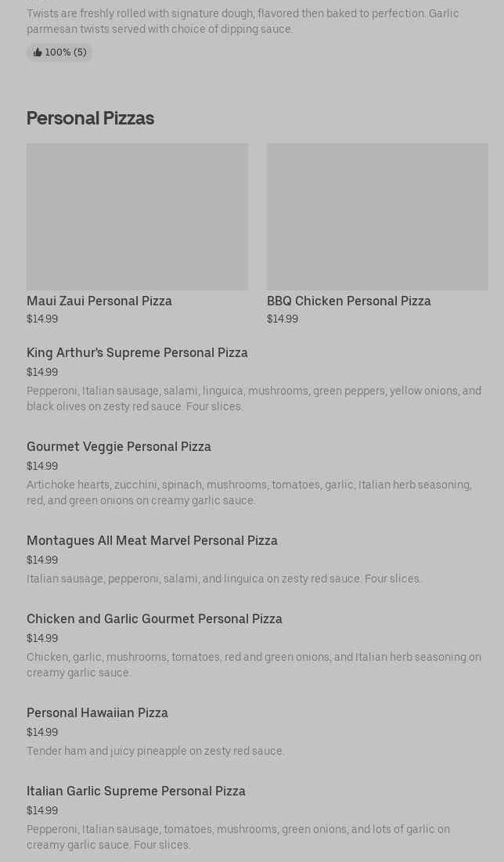Select the Maui Zaui Personal Pizza title
The image size is (504, 862).
(x=99, y=301)
